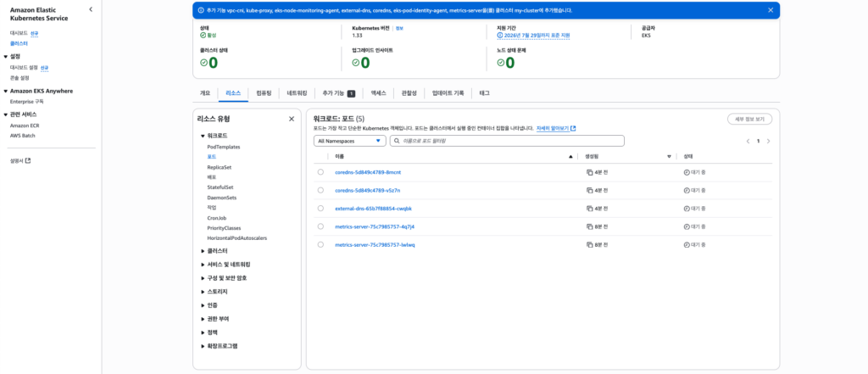Expand the 클러스터 resource type group

(203, 251)
